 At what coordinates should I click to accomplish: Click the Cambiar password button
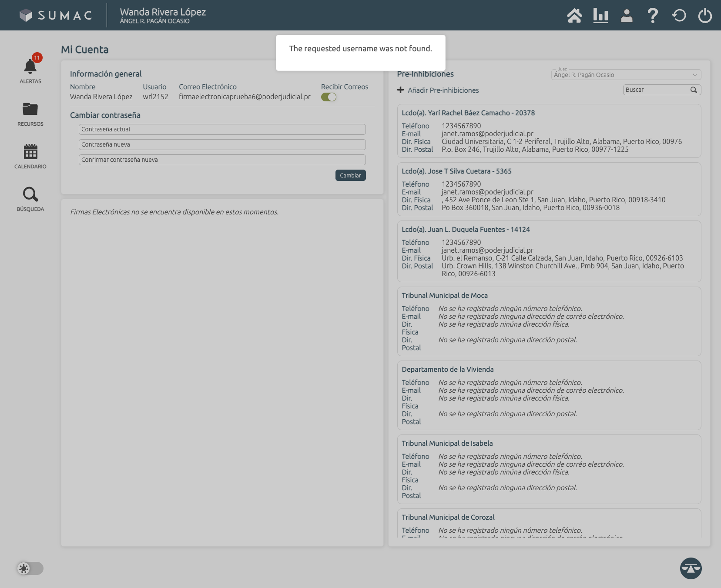pos(350,175)
